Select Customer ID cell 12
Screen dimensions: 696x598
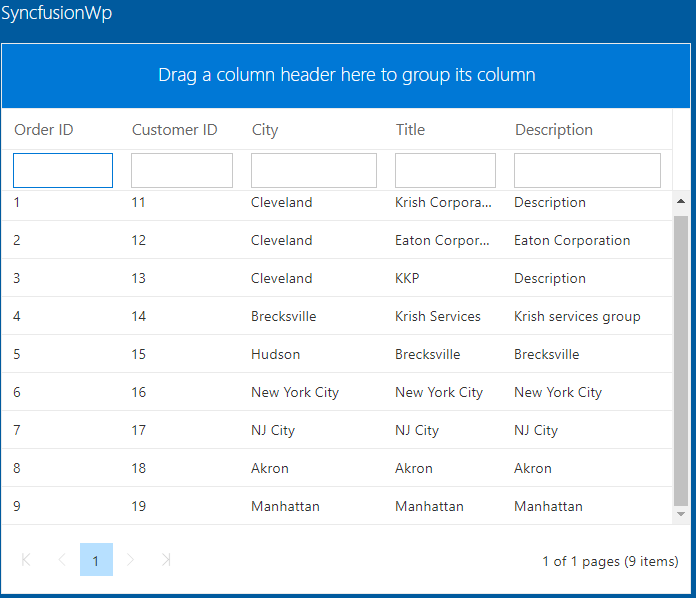(138, 240)
